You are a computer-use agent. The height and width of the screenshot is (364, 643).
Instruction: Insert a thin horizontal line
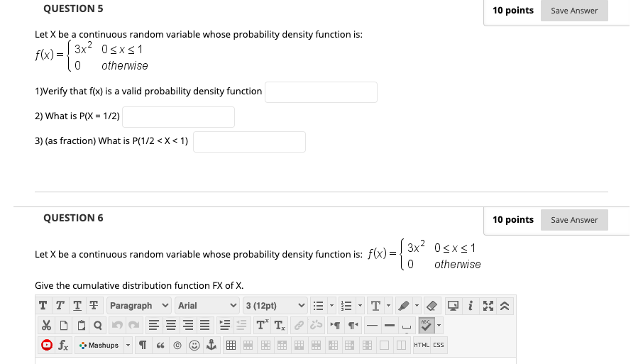pyautogui.click(x=373, y=326)
